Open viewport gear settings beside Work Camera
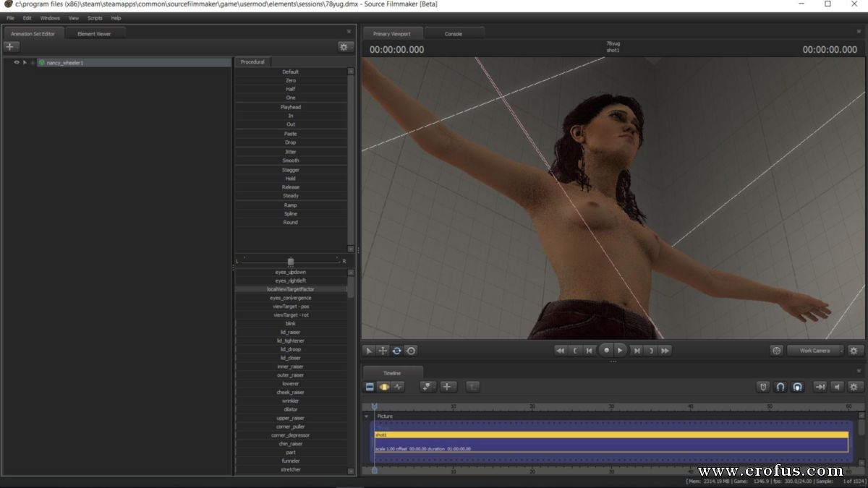This screenshot has width=868, height=488. point(854,351)
